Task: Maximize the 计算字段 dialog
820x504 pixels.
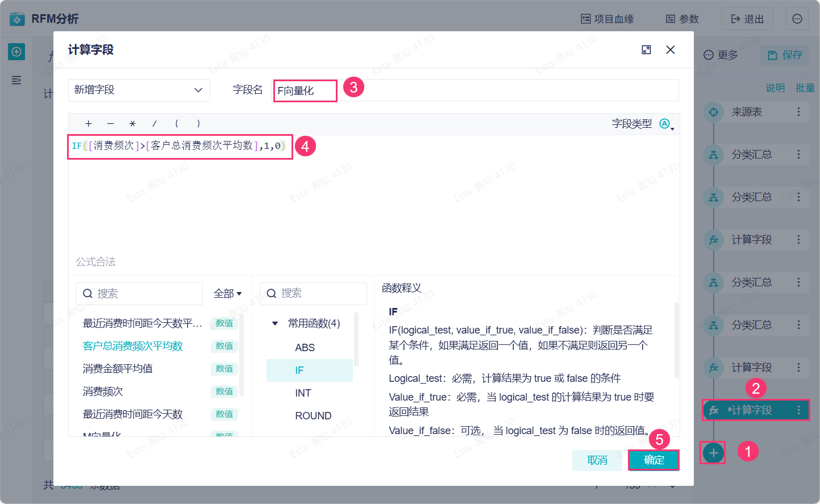Action: (x=646, y=50)
